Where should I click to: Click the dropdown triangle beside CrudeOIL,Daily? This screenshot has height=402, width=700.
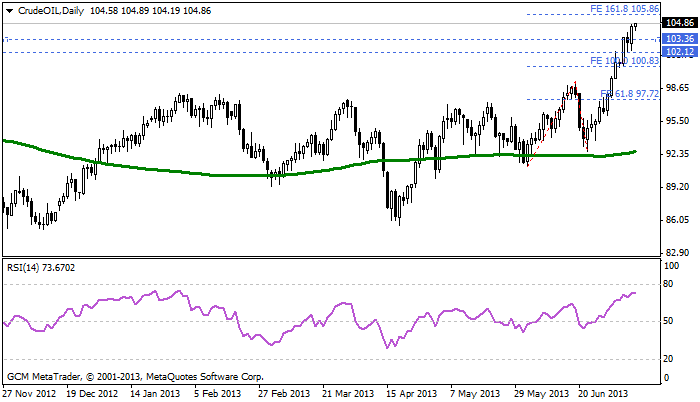9,8
